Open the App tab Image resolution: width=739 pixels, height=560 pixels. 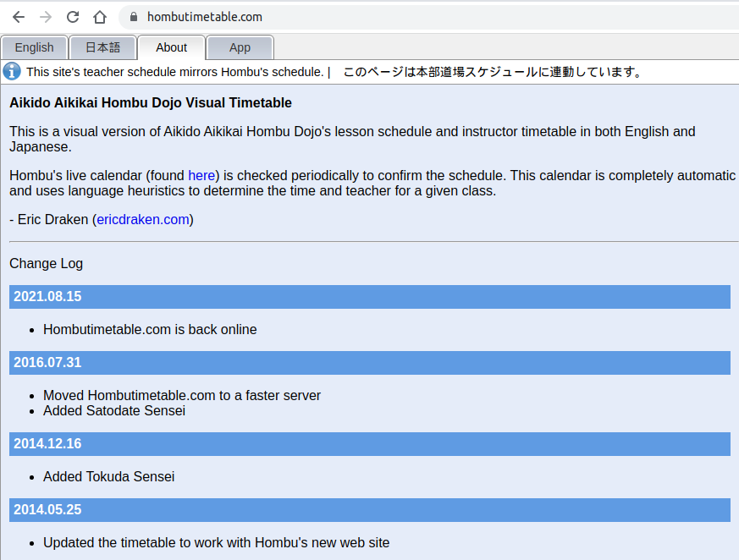[x=240, y=47]
